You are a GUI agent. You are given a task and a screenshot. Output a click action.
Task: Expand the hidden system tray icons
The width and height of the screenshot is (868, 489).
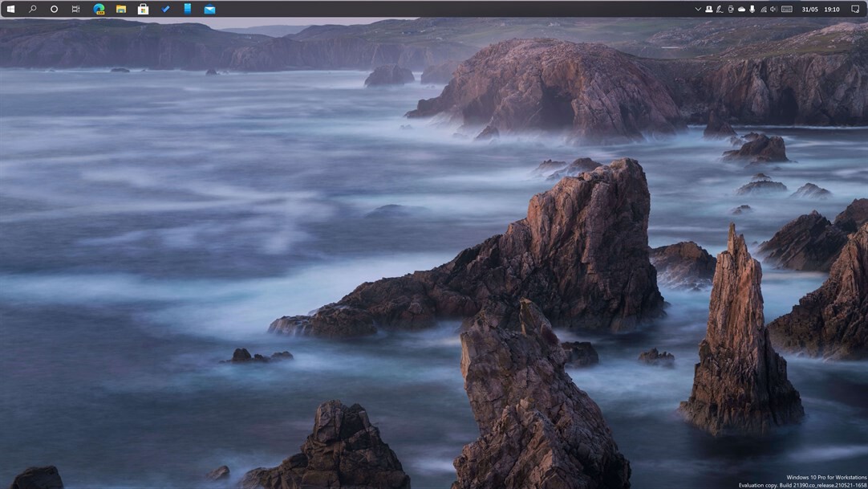(698, 9)
